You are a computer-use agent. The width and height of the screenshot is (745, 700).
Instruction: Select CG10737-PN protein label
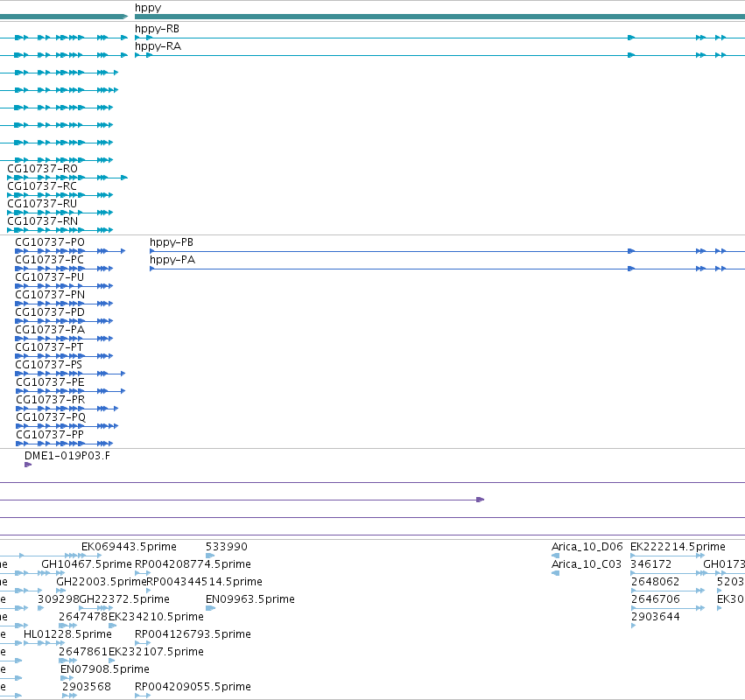pos(50,295)
